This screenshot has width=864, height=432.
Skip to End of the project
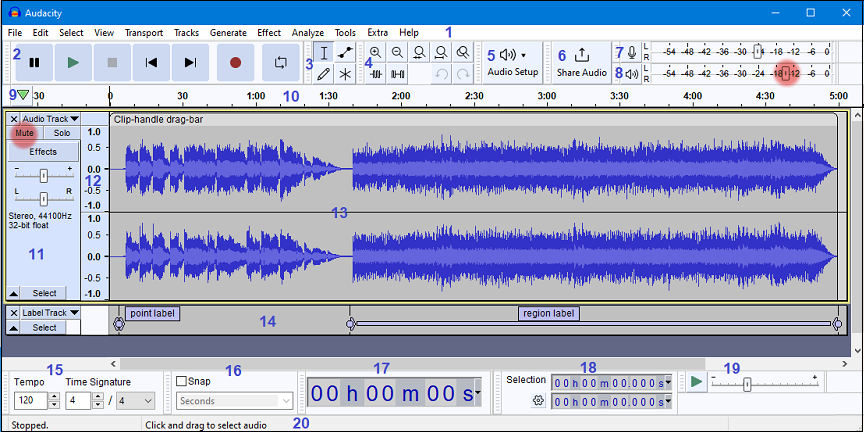(190, 63)
